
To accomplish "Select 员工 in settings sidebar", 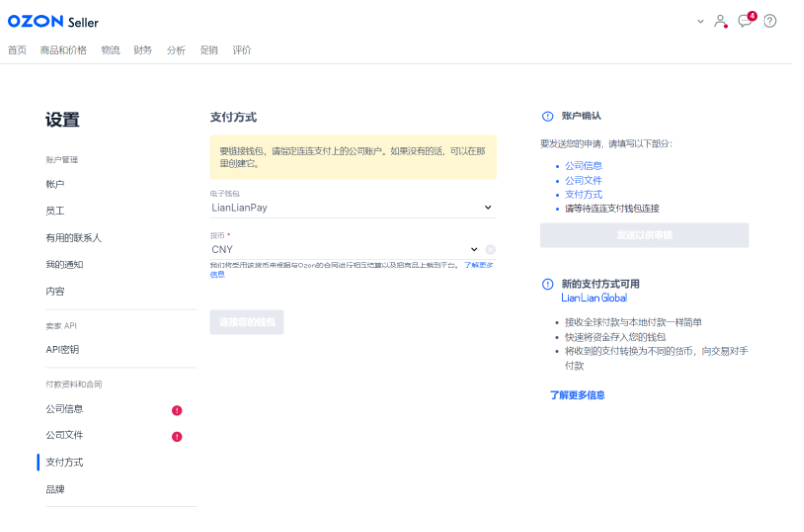I will click(55, 210).
